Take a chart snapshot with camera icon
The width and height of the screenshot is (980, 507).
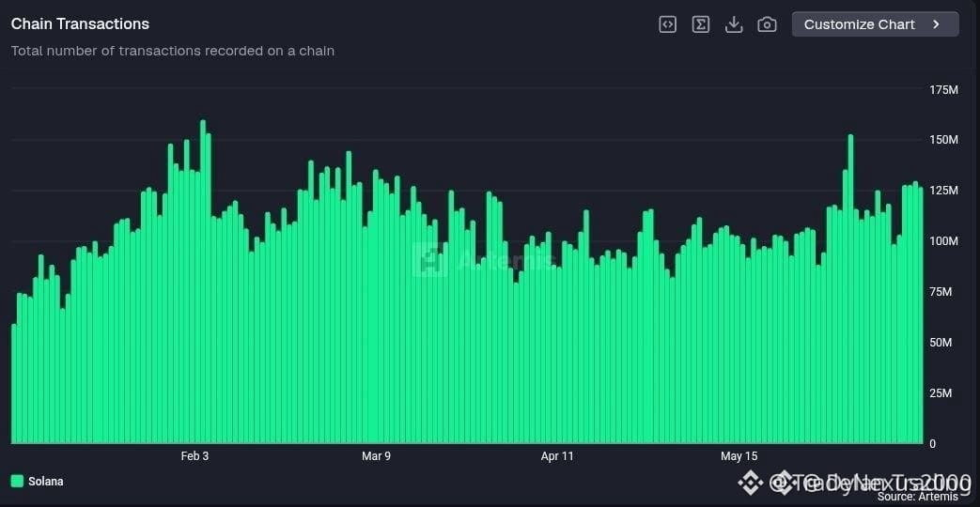tap(767, 24)
